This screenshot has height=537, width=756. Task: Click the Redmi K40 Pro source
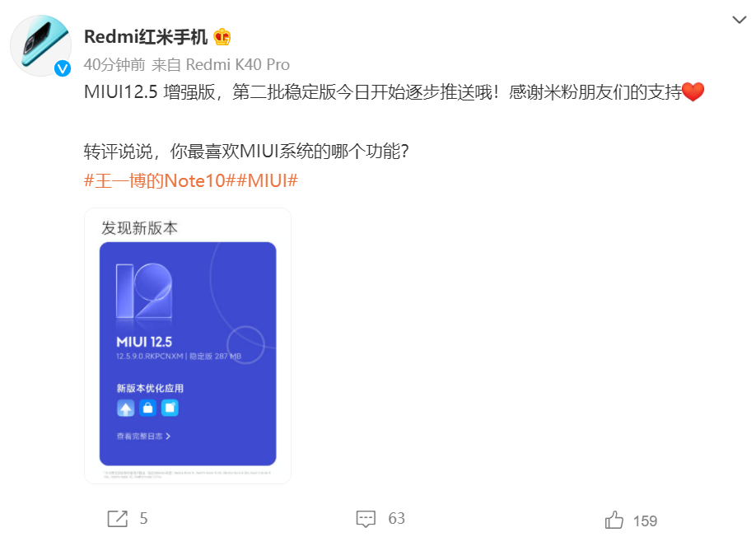pyautogui.click(x=238, y=64)
